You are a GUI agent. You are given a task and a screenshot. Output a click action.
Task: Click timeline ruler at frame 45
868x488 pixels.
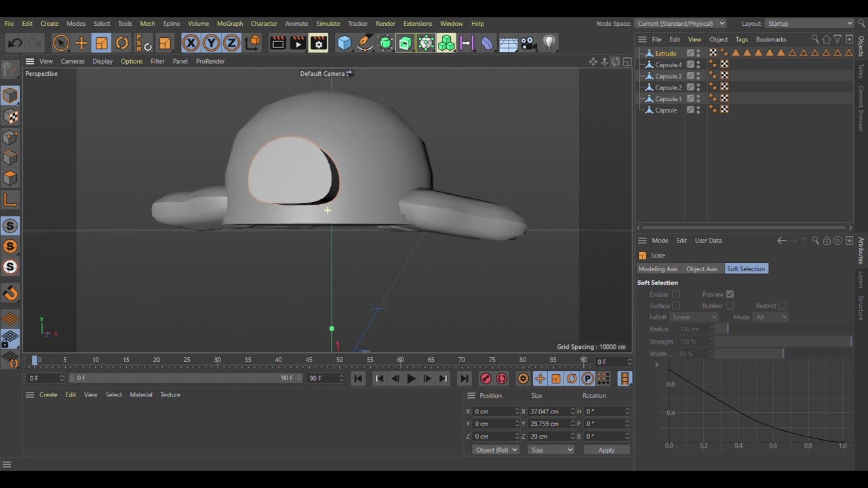[309, 360]
